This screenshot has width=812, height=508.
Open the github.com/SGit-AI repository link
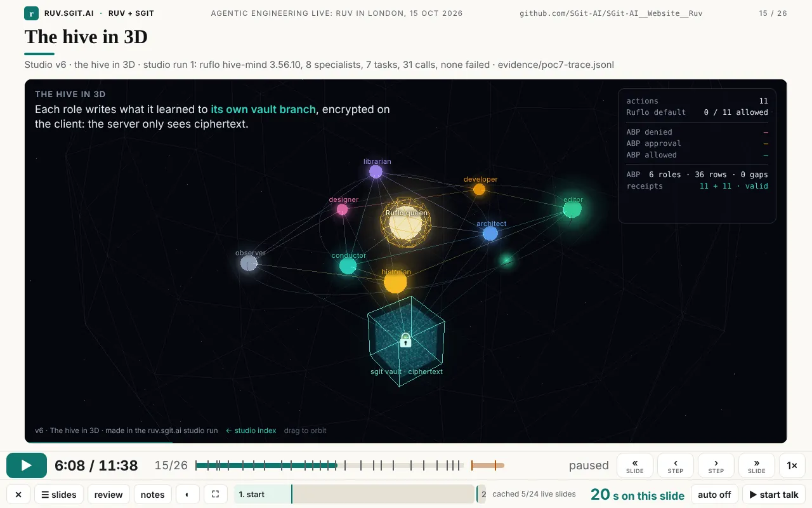point(611,13)
